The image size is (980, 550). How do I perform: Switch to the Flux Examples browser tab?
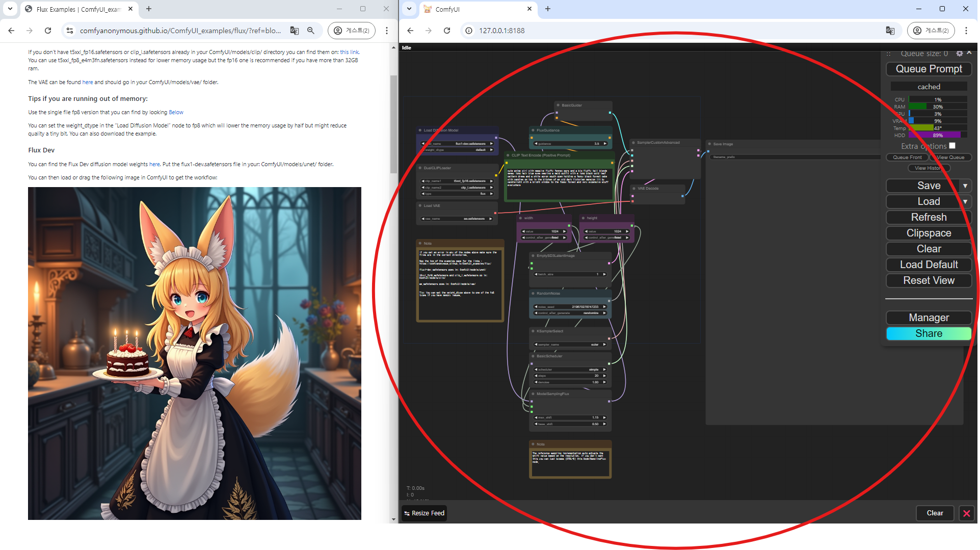pyautogui.click(x=79, y=9)
